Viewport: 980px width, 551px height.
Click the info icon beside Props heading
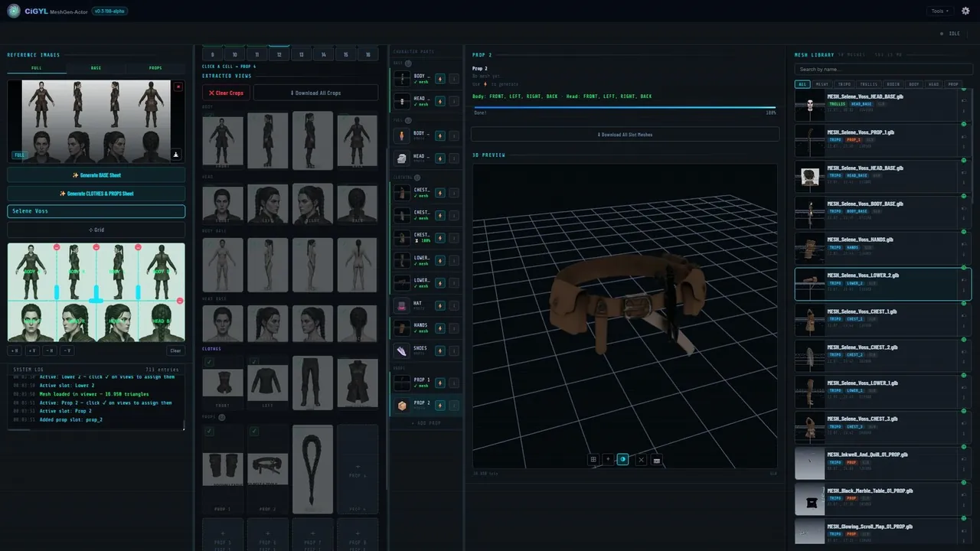point(222,417)
